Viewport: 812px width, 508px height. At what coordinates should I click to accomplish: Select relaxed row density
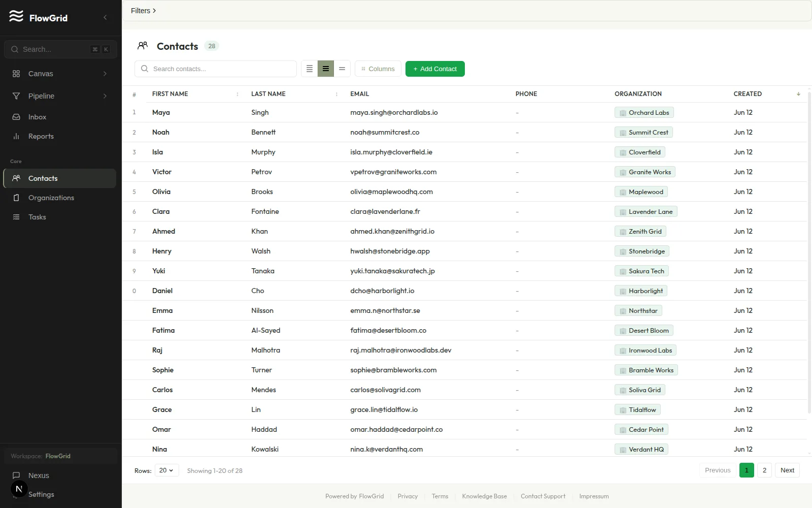pos(342,69)
